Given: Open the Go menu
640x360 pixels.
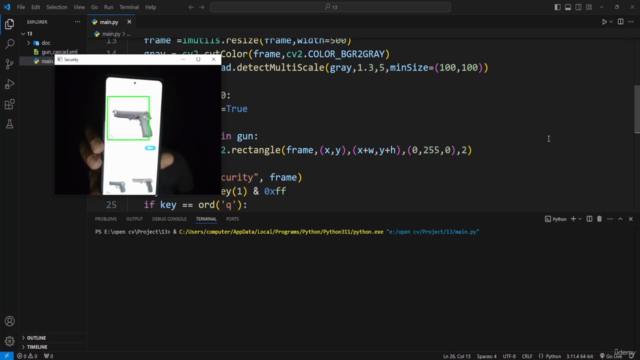Looking at the screenshot, I should click(94, 7).
